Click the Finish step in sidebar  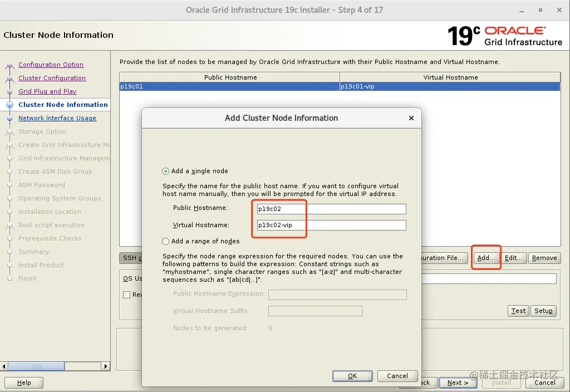(28, 278)
